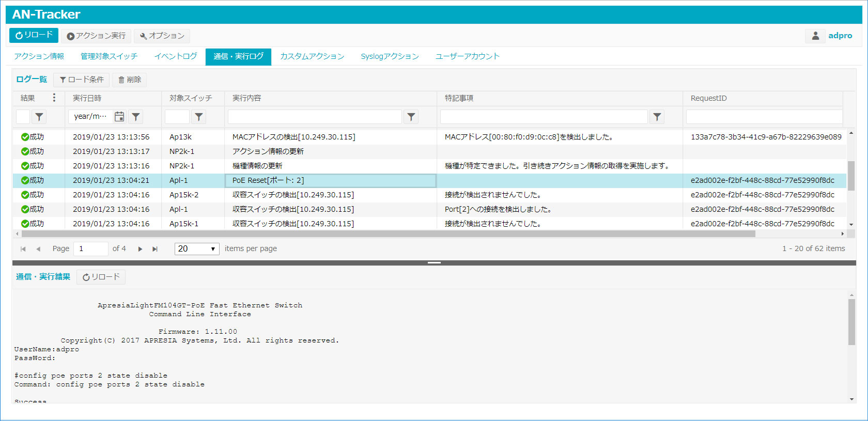This screenshot has height=421, width=868.
Task: Open the calendar date picker for 実行日時
Action: 119,117
